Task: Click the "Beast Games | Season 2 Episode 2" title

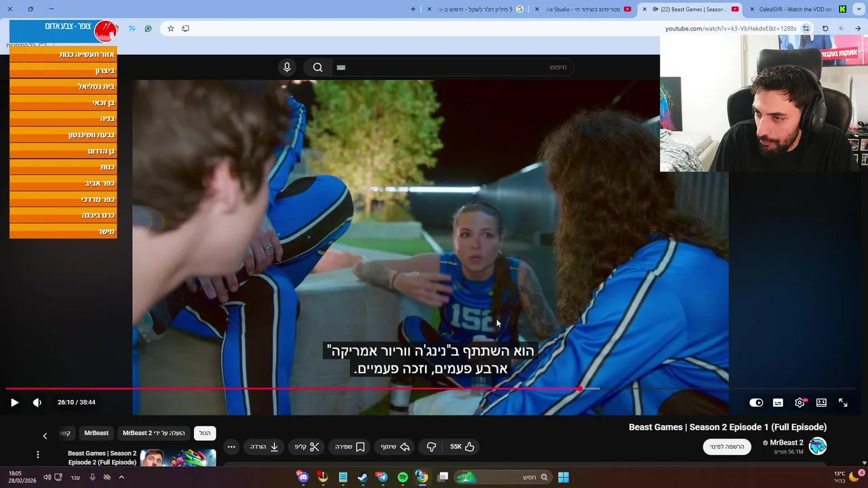Action: click(102, 457)
